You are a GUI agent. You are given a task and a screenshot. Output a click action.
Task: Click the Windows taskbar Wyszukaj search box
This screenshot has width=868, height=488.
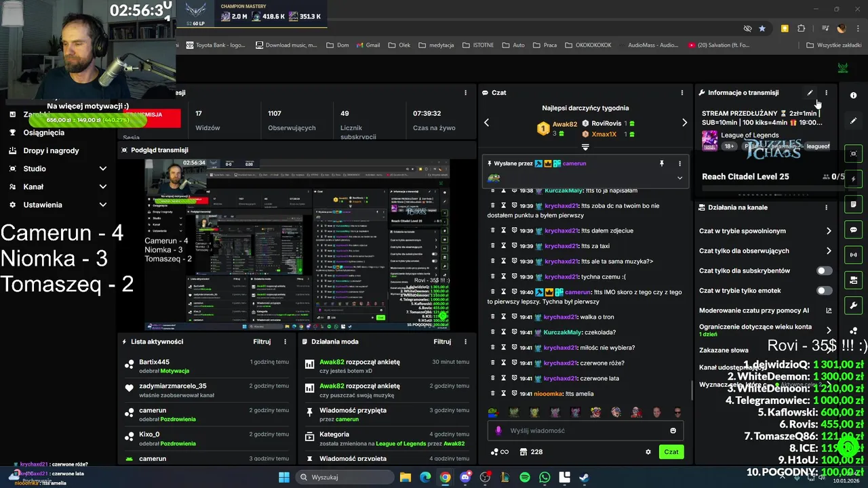tap(346, 477)
